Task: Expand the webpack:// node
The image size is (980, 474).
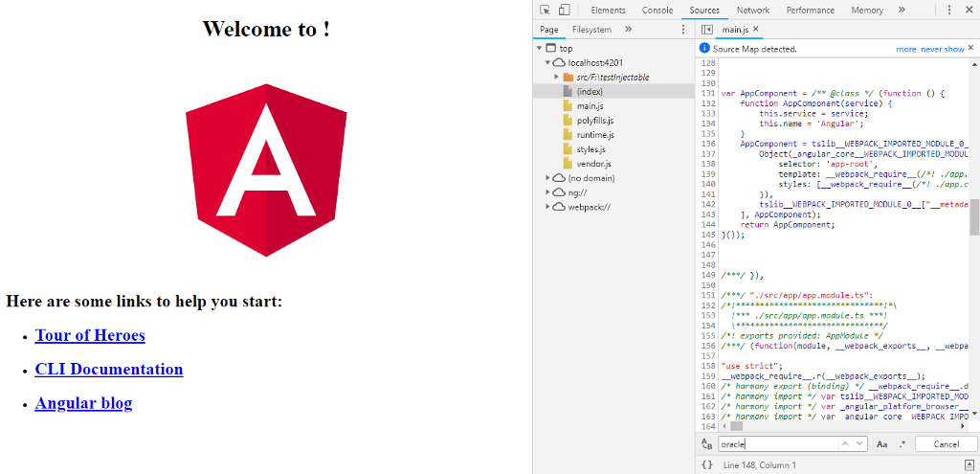Action: click(x=548, y=207)
